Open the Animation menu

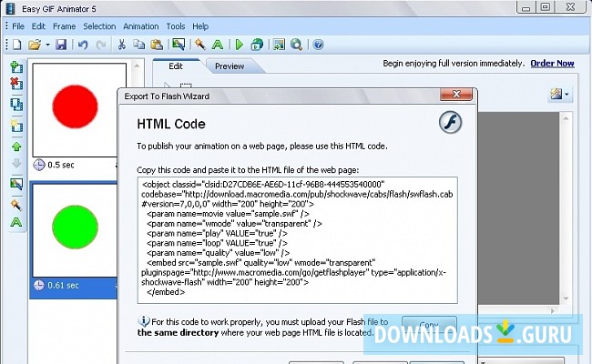141,26
